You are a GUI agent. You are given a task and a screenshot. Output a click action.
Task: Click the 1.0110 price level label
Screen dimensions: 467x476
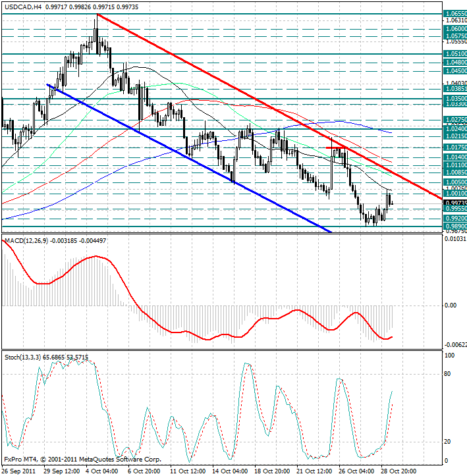tap(455, 165)
